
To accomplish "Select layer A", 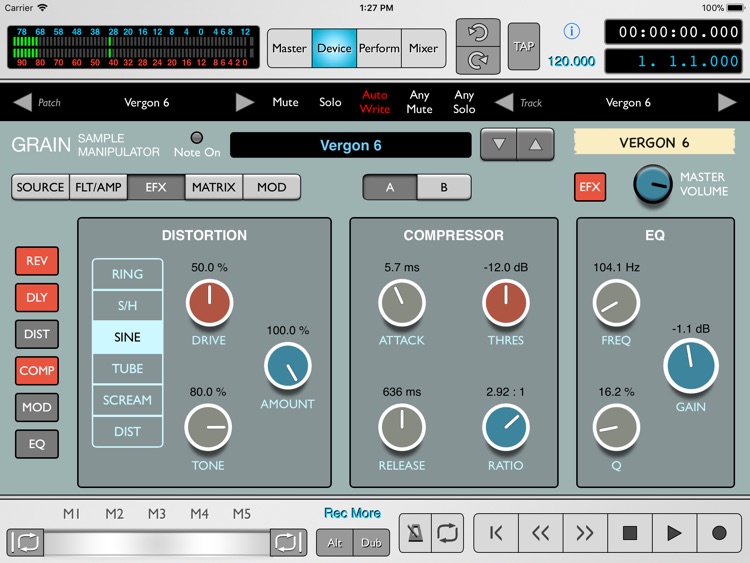I will tap(390, 187).
